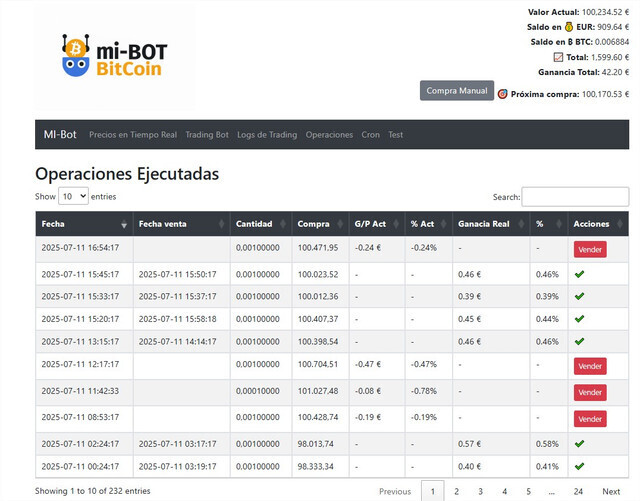Click the target icon beside Próxima compra
This screenshot has height=501, width=640.
(x=502, y=94)
